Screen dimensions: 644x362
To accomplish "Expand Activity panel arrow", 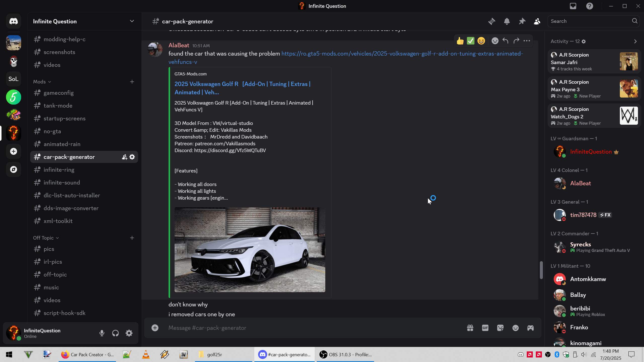I will pyautogui.click(x=635, y=41).
